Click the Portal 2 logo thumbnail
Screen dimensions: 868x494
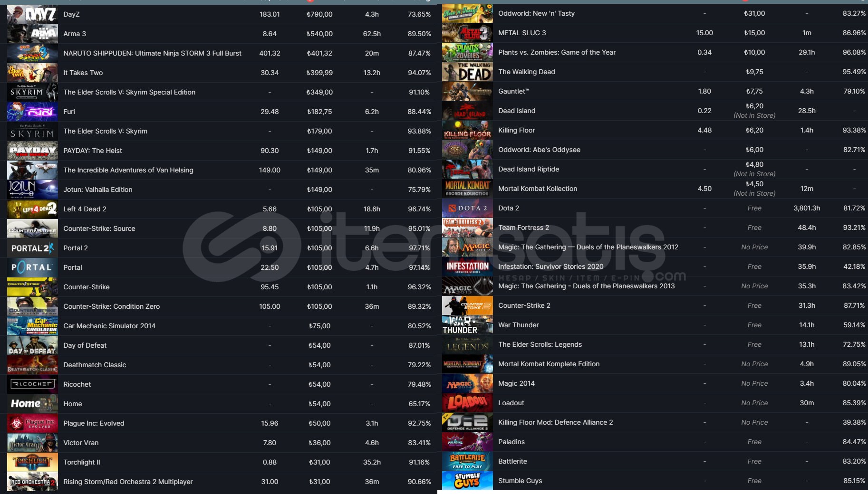point(32,248)
